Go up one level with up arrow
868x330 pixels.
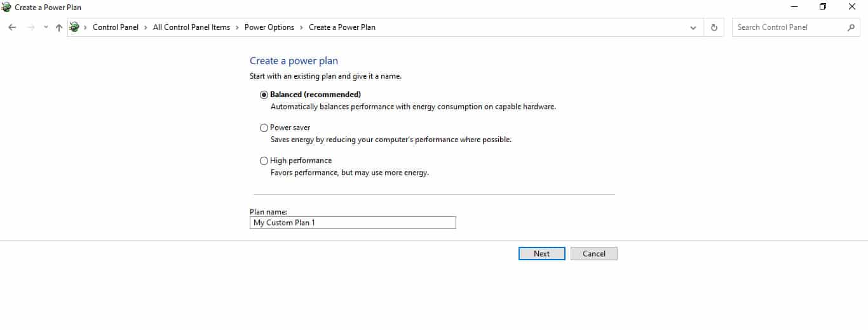click(x=59, y=27)
